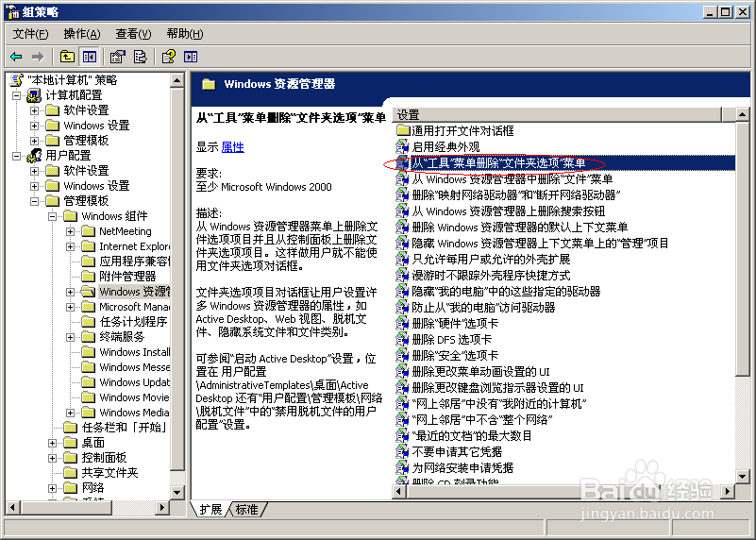The width and height of the screenshot is (756, 540).
Task: Collapse the 计算机配置 tree node
Action: [16, 95]
